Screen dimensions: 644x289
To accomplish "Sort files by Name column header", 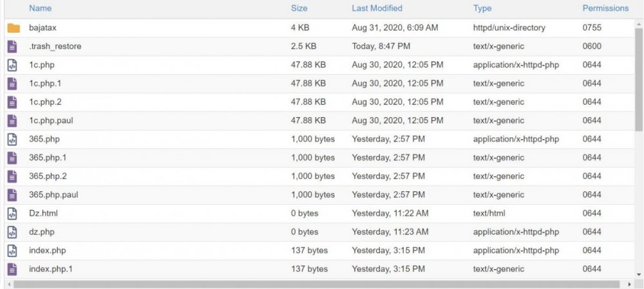I will tap(40, 8).
